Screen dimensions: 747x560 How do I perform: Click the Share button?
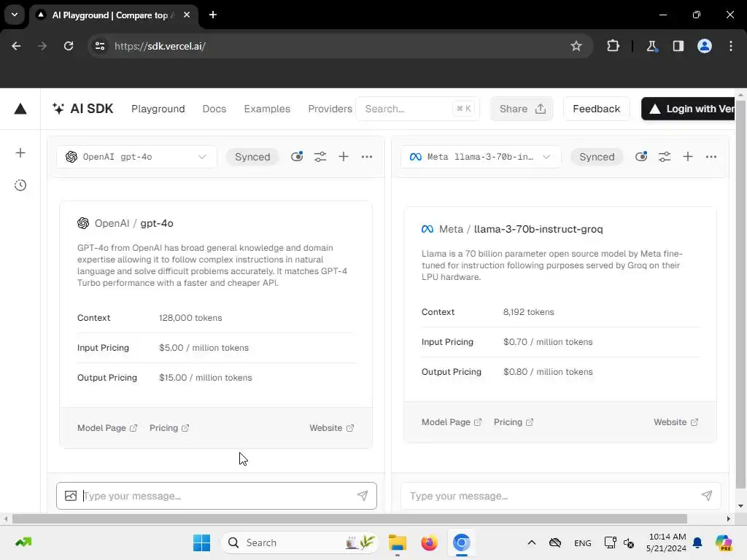pos(522,109)
